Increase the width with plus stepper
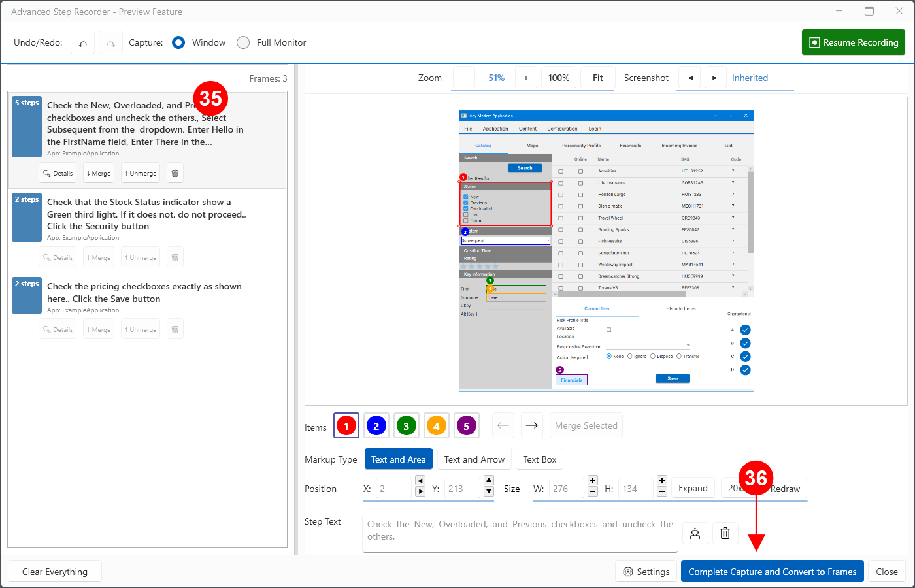 (x=593, y=480)
